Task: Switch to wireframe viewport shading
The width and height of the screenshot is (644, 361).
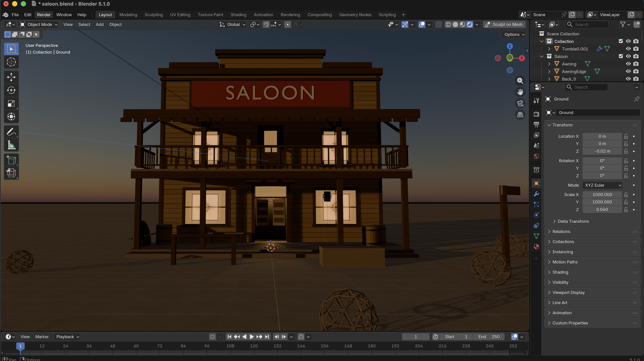Action: pos(448,24)
